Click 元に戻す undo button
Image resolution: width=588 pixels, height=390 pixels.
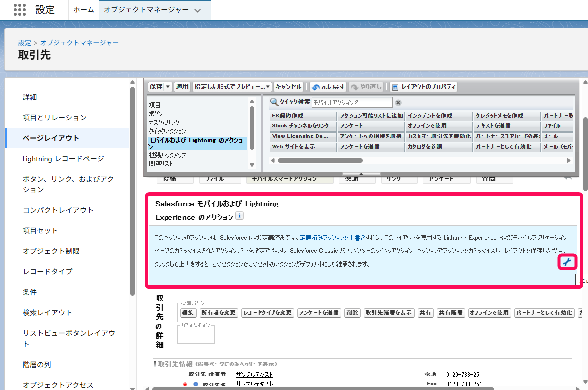pos(328,87)
